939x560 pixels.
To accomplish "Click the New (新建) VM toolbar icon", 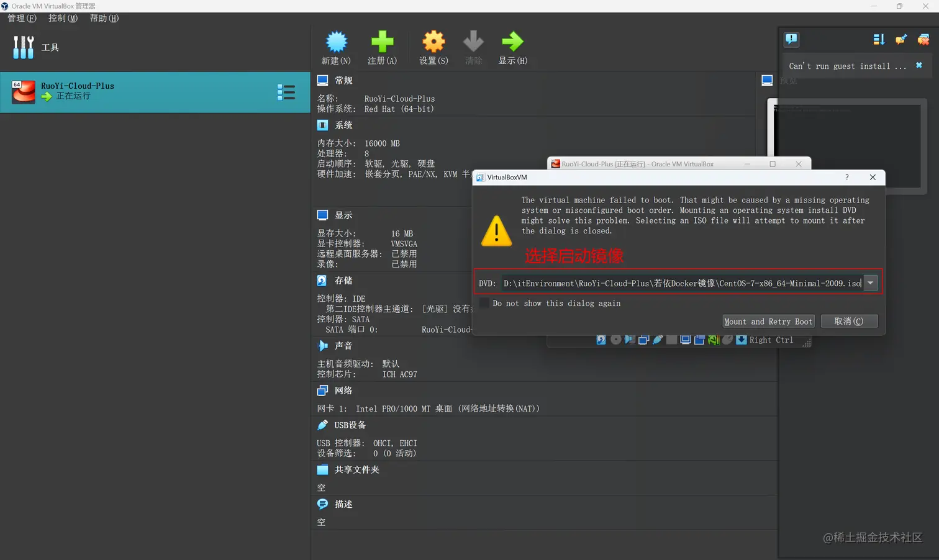I will pyautogui.click(x=337, y=42).
